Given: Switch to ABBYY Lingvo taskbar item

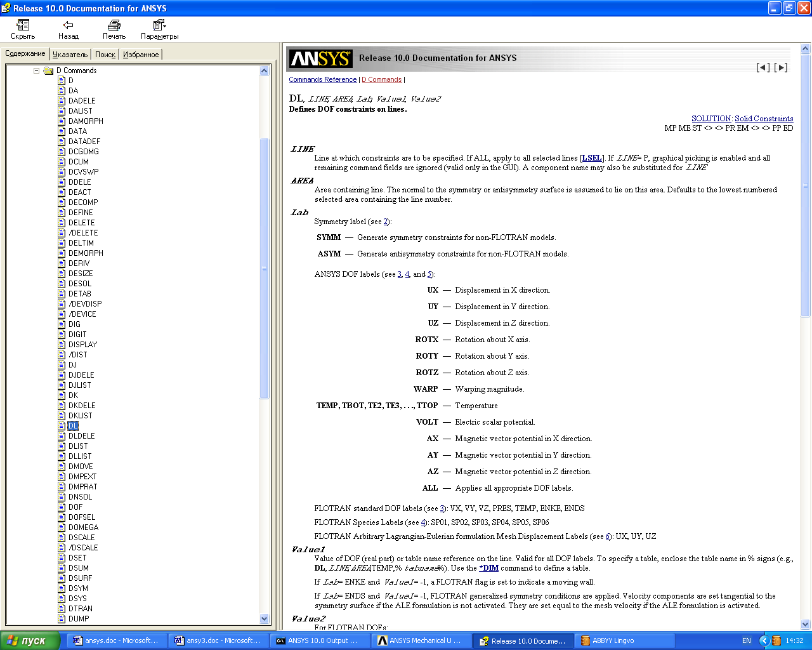Looking at the screenshot, I should click(x=624, y=640).
